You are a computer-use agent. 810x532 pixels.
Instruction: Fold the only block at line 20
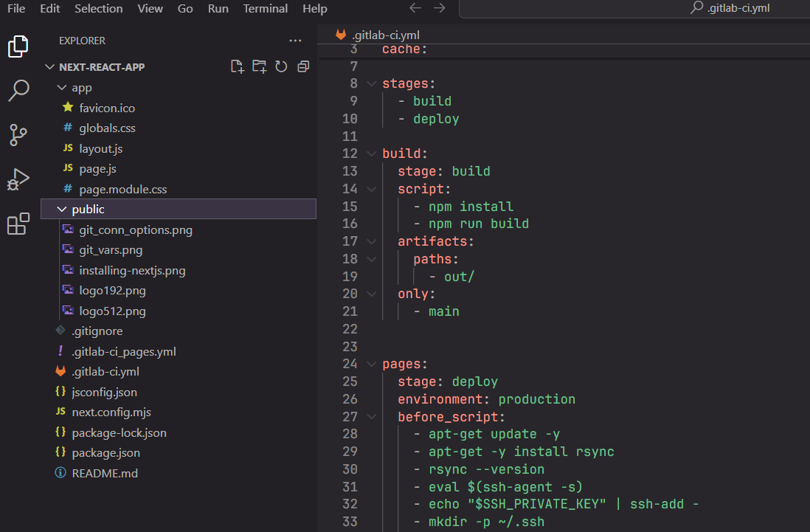[371, 294]
